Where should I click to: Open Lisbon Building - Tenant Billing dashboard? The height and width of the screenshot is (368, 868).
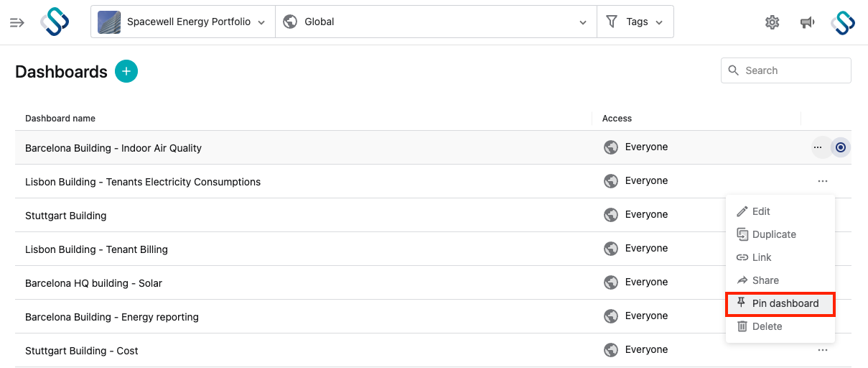[96, 249]
